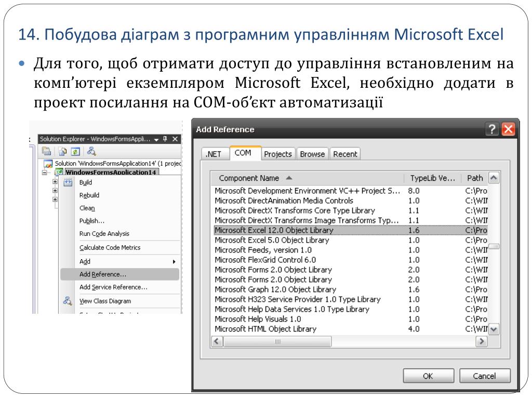Select Microsoft Development Environment VC++ Project row
This screenshot has width=532, height=399.
coord(351,191)
